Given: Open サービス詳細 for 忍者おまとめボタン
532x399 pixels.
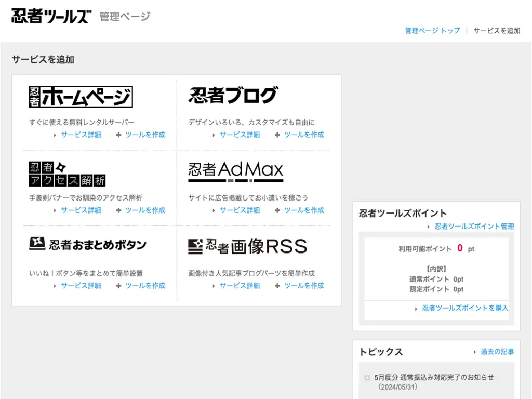Looking at the screenshot, I should [x=81, y=286].
